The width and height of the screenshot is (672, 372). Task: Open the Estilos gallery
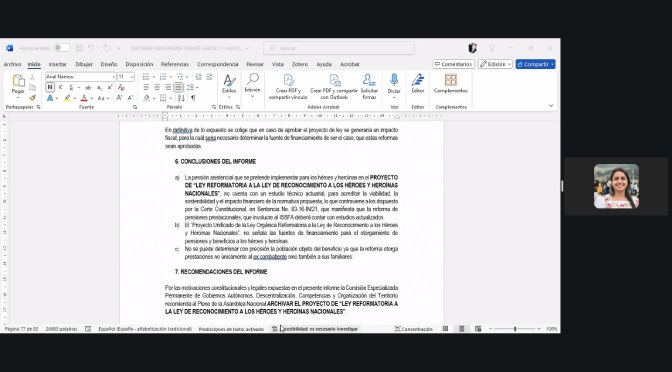(x=229, y=87)
